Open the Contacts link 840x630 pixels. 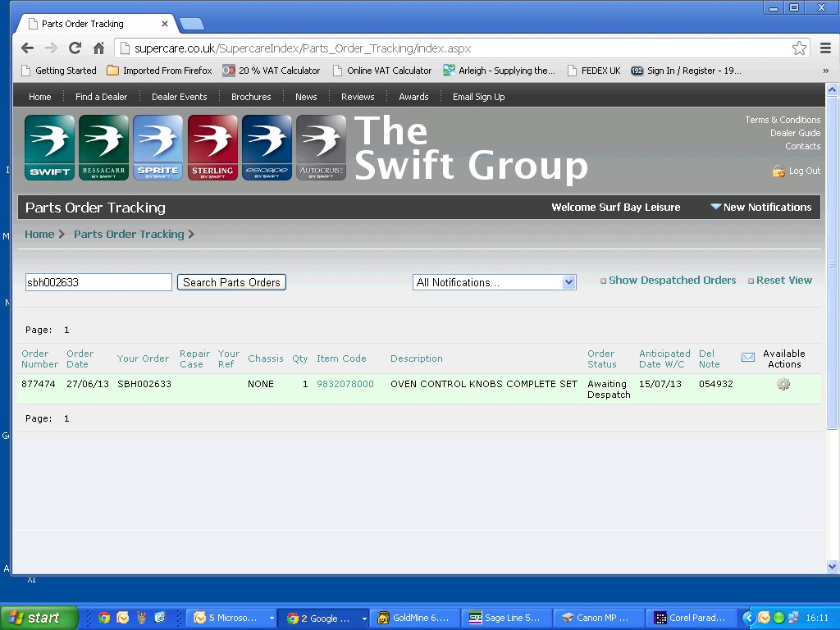click(802, 146)
